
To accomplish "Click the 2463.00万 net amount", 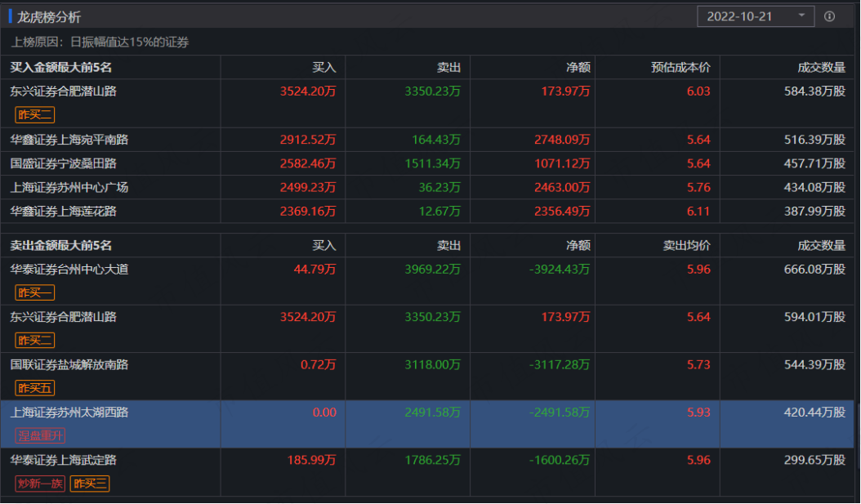I will [x=562, y=187].
